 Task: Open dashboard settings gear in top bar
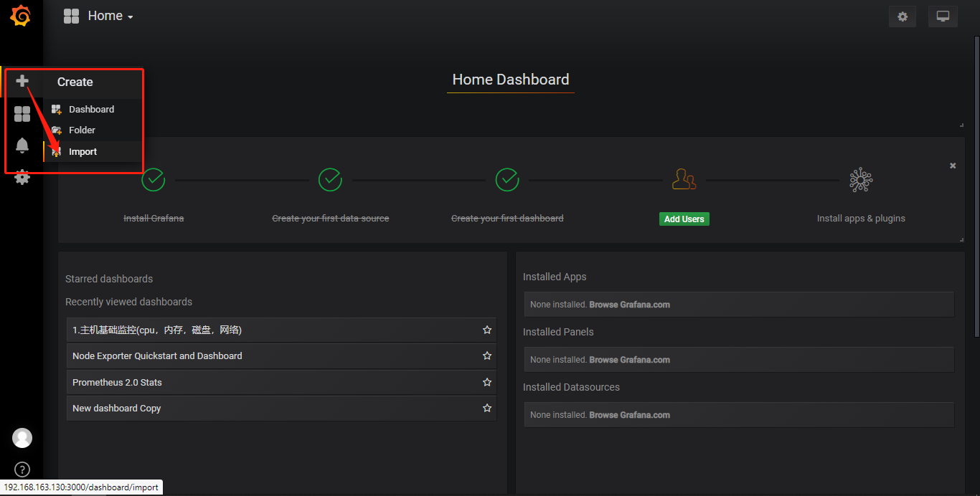(x=903, y=16)
